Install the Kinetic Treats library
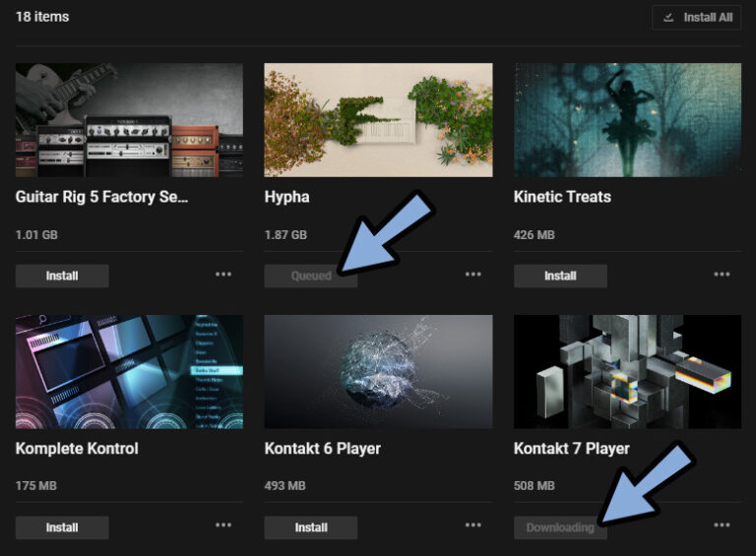Screen dimensions: 756x556 point(560,276)
